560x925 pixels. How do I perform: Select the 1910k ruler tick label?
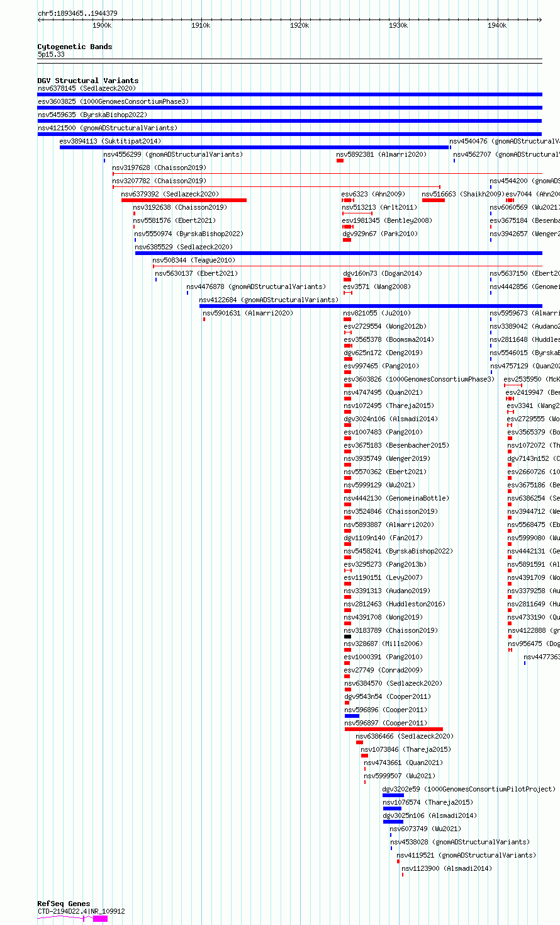[201, 25]
